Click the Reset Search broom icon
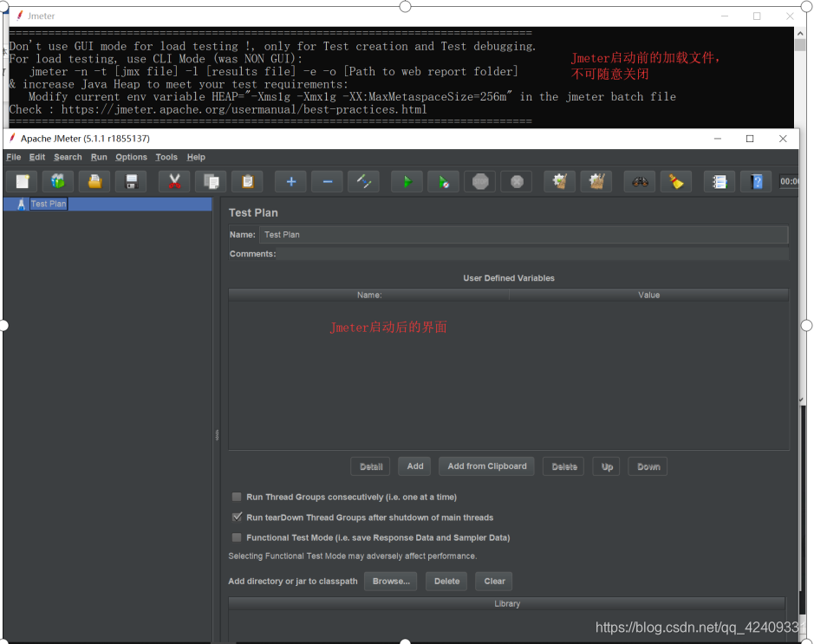This screenshot has width=814, height=644. 676,182
